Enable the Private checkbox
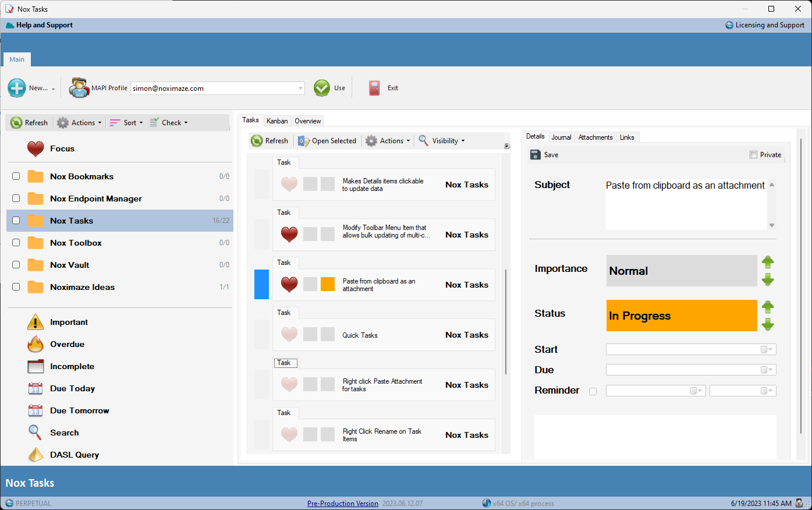 pos(754,155)
